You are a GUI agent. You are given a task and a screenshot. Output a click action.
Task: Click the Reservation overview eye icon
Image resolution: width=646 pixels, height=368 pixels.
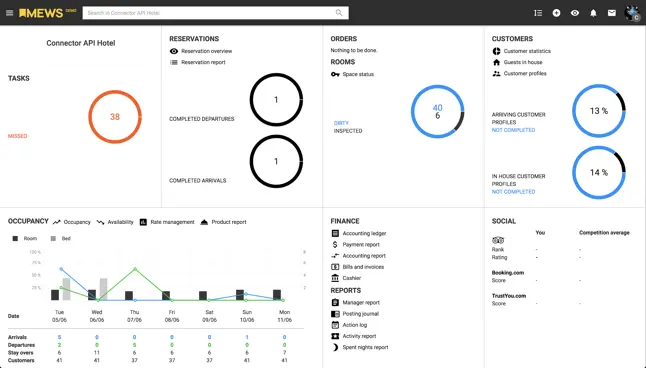click(x=174, y=51)
